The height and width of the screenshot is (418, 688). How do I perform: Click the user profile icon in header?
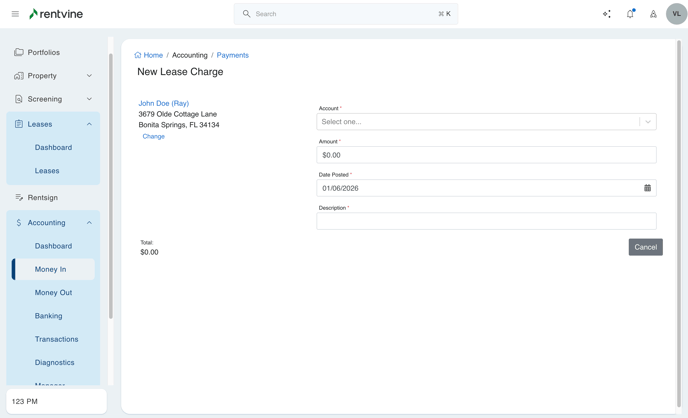pyautogui.click(x=653, y=14)
